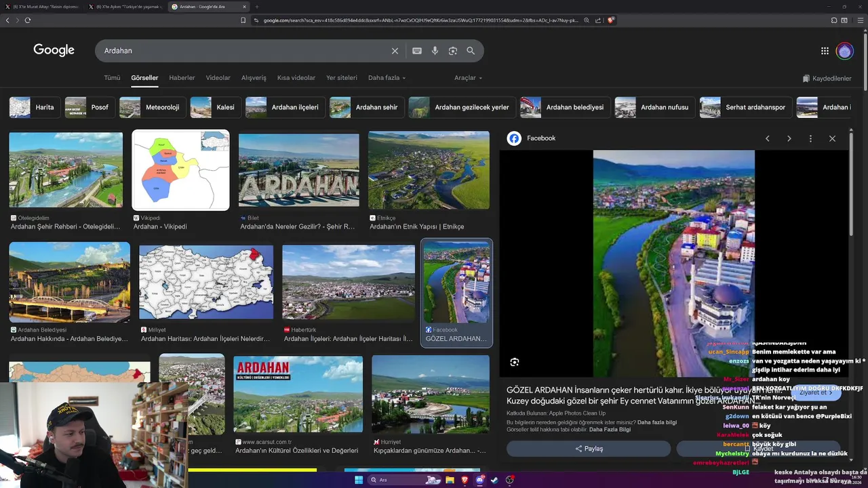Open Steam from the taskbar
This screenshot has width=868, height=488.
(x=494, y=480)
